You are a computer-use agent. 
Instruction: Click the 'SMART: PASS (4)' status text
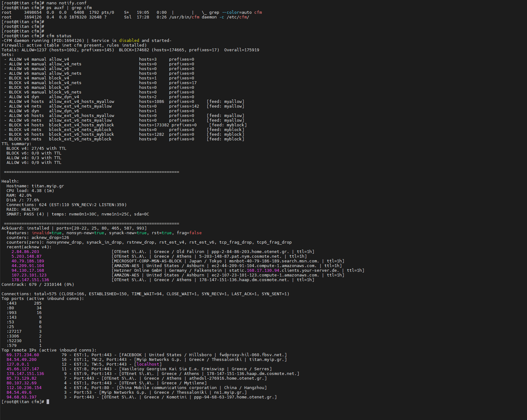(25, 214)
